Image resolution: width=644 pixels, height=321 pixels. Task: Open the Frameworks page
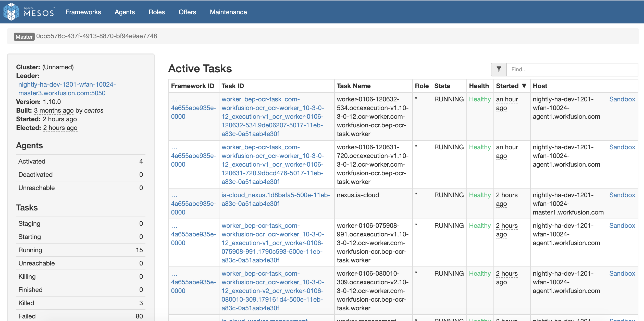[x=83, y=12]
